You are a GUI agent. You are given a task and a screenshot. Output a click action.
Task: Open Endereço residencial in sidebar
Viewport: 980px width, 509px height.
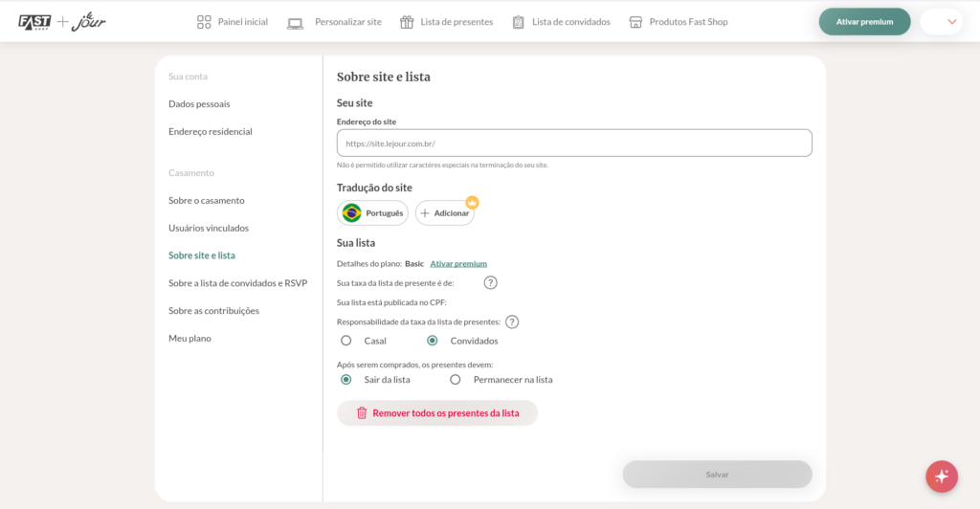click(x=210, y=131)
